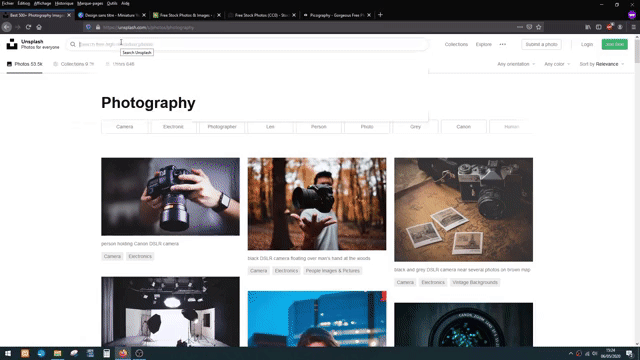Open the Outils menu
640x360 pixels.
(x=112, y=3)
